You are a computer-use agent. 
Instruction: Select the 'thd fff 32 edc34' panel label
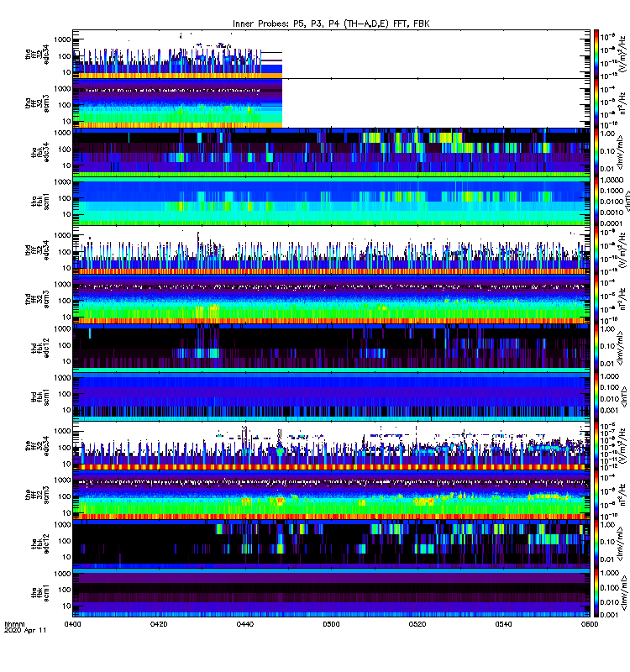(37, 250)
